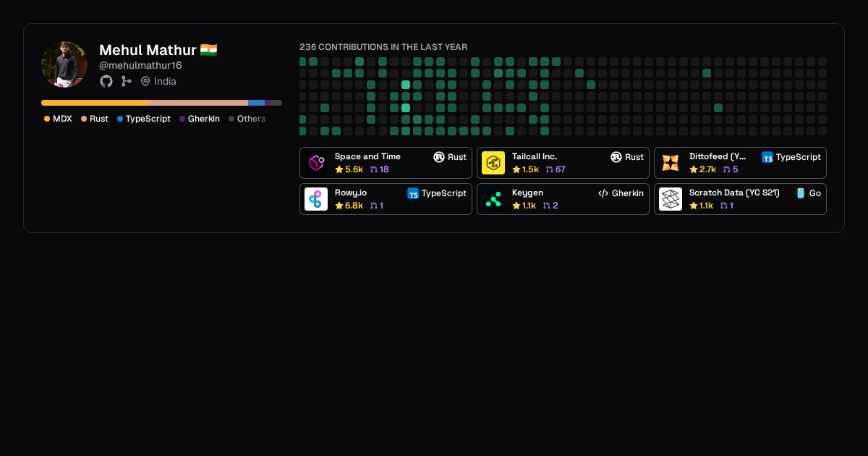Click the India flag beside Mehul Mathur
The width and height of the screenshot is (868, 456).
(x=209, y=50)
